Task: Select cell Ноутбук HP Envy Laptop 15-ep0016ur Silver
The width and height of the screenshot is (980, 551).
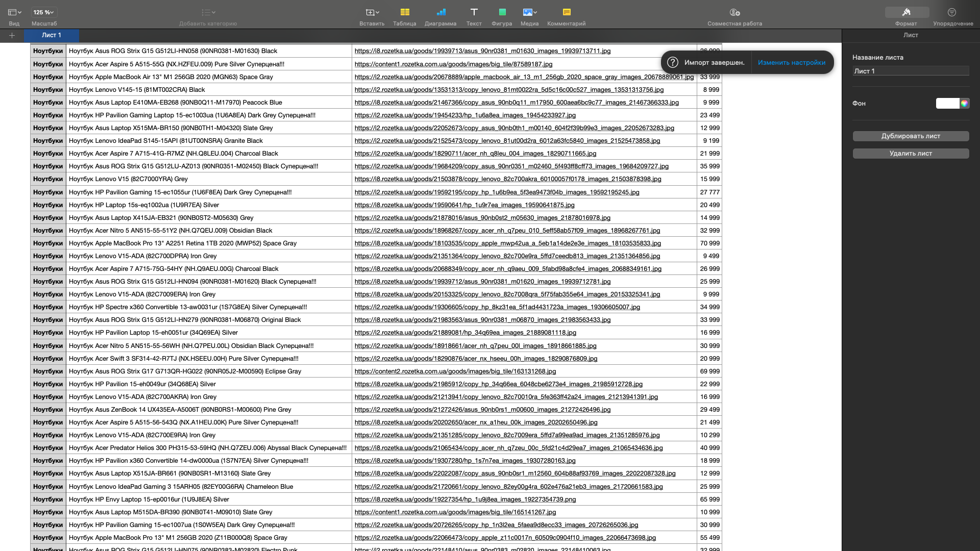Action: pos(209,499)
